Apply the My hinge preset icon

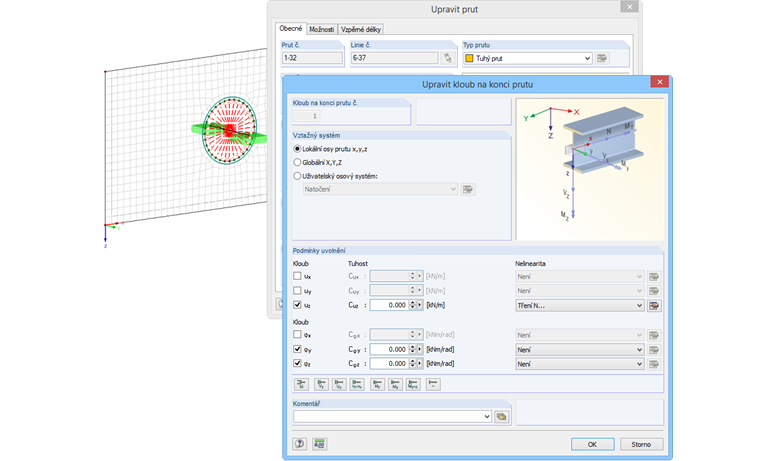coord(377,384)
